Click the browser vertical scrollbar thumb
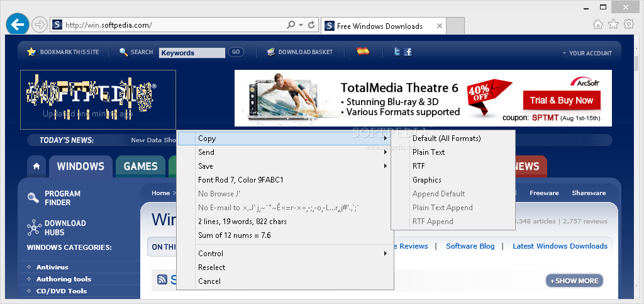 (x=636, y=62)
